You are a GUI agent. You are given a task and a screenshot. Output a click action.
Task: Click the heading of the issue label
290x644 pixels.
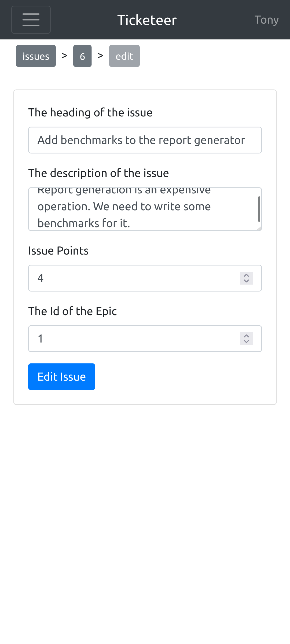tap(90, 112)
